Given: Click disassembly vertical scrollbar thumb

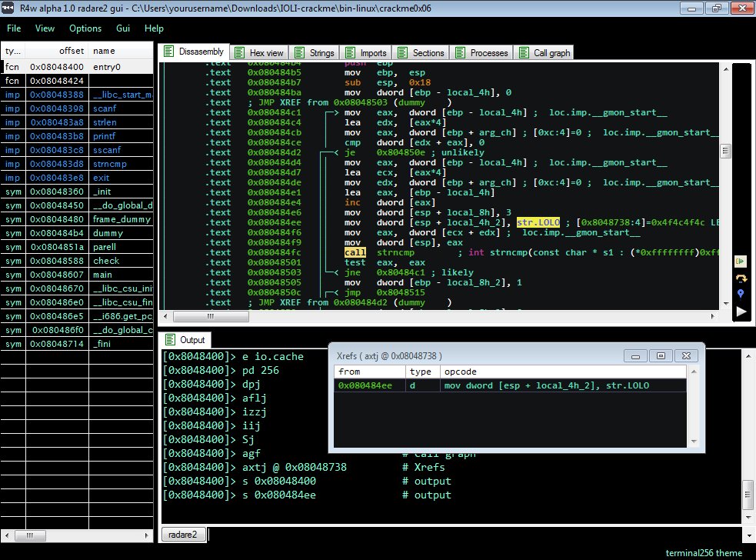Looking at the screenshot, I should click(x=726, y=151).
